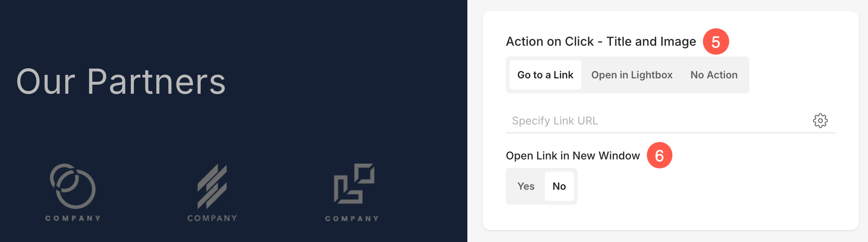Viewport: 868px width, 242px height.
Task: Choose Go to a Link action
Action: (545, 75)
